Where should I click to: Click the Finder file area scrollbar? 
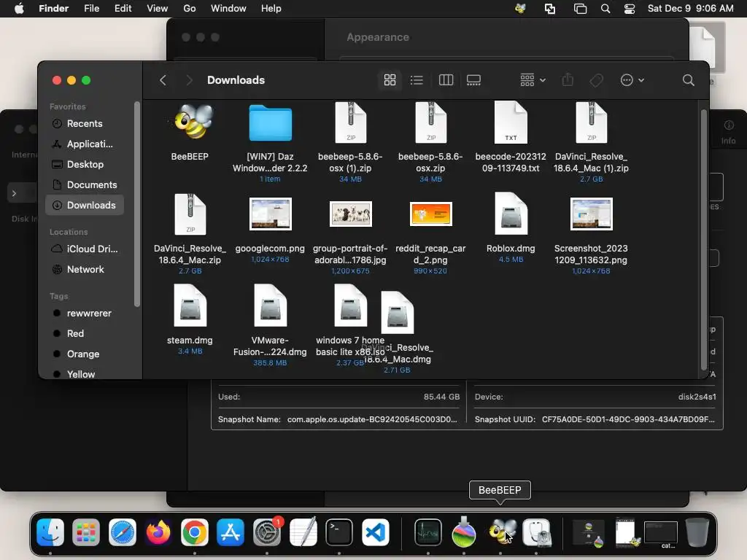(x=704, y=240)
